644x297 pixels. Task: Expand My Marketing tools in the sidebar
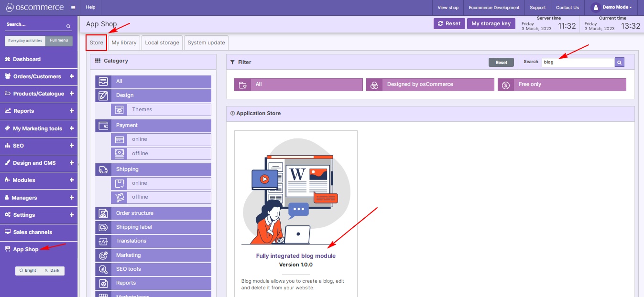coord(72,128)
